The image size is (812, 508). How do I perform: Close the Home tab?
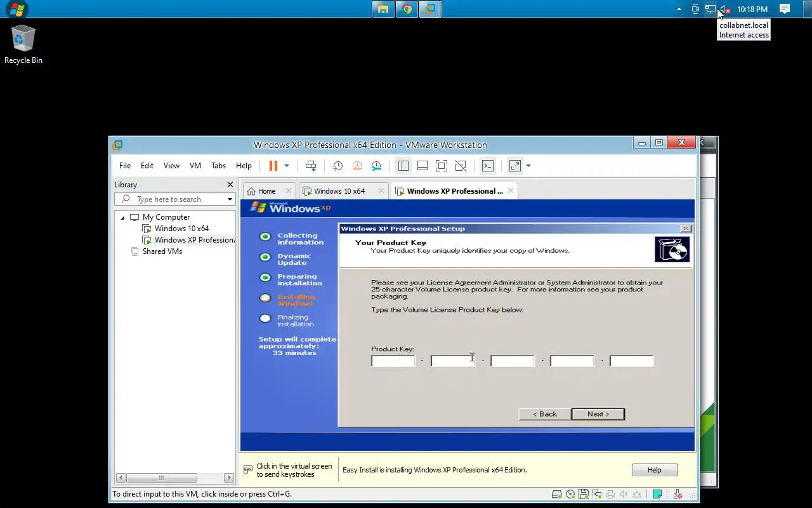289,190
